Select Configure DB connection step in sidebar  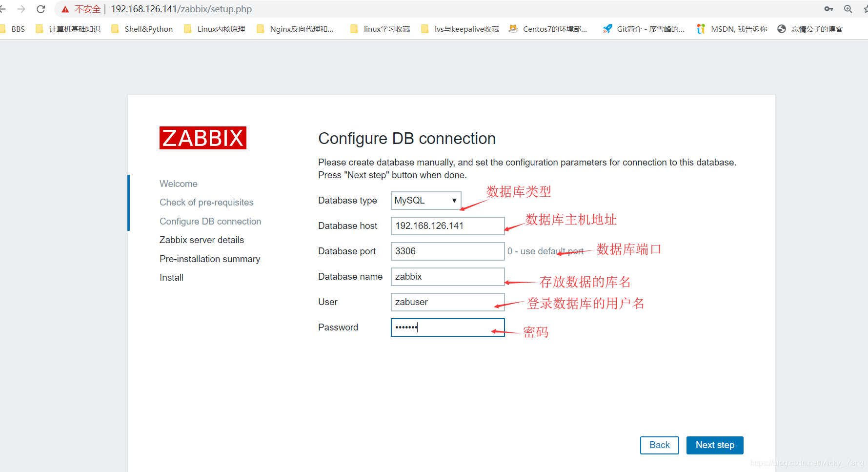click(210, 222)
